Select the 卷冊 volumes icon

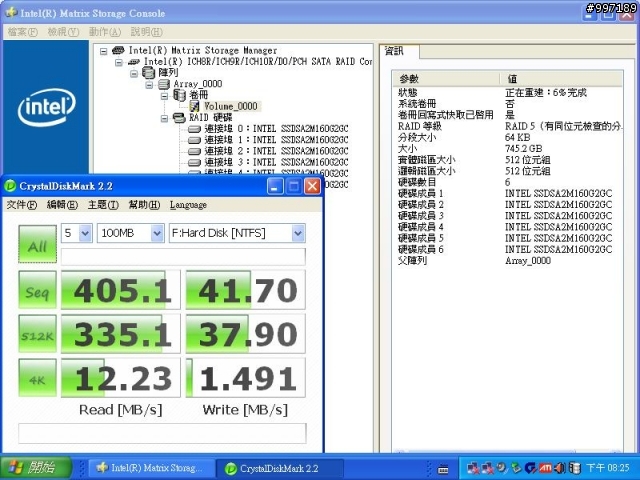tap(179, 96)
